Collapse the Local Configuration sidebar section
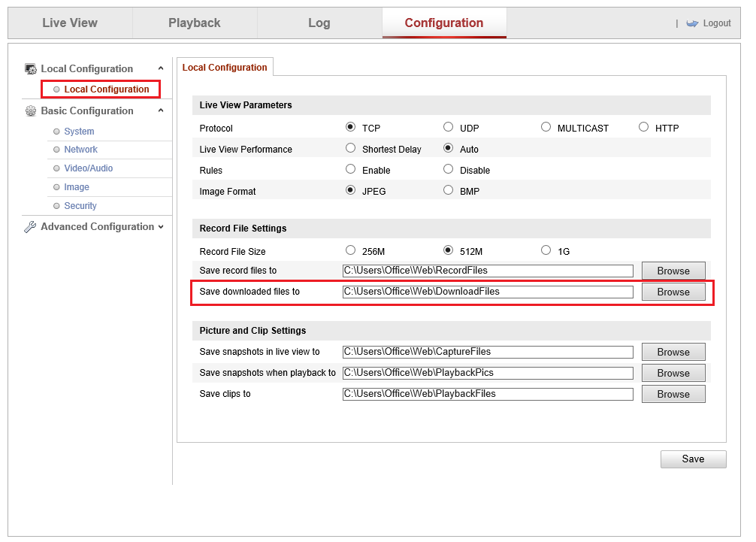The image size is (756, 542). pos(161,69)
